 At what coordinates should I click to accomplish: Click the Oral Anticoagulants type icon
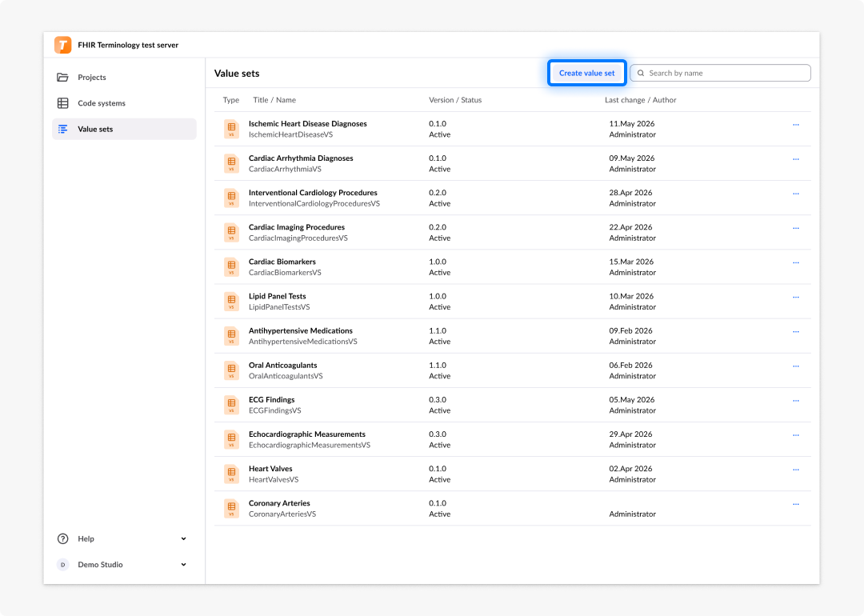(x=231, y=371)
